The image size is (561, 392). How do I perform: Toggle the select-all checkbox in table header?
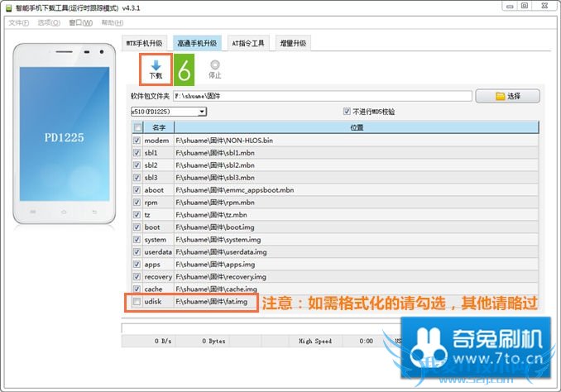click(x=137, y=127)
